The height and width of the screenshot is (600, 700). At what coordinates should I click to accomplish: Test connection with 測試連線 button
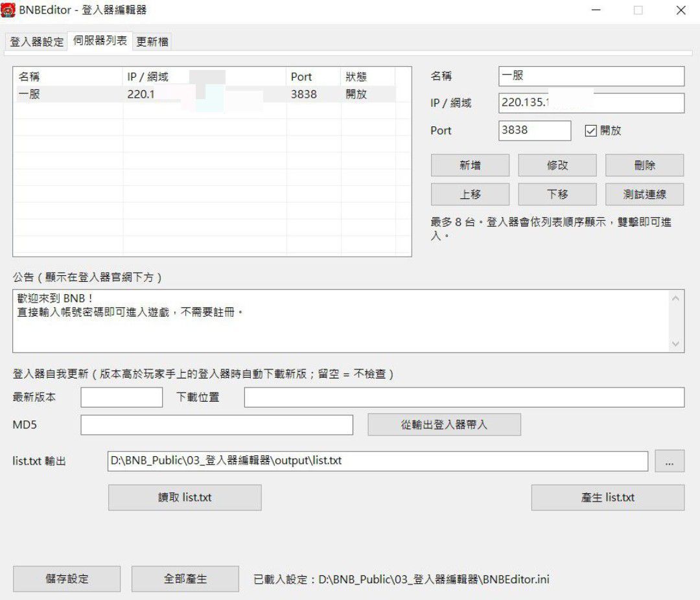645,194
